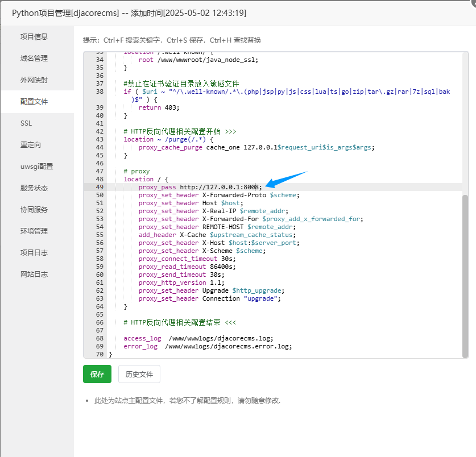Image resolution: width=476 pixels, height=457 pixels.
Task: Switch to 域名管理 tab
Action: click(34, 59)
